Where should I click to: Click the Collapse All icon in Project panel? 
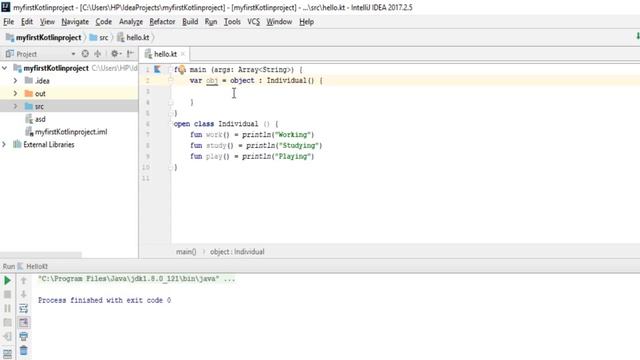[98, 53]
